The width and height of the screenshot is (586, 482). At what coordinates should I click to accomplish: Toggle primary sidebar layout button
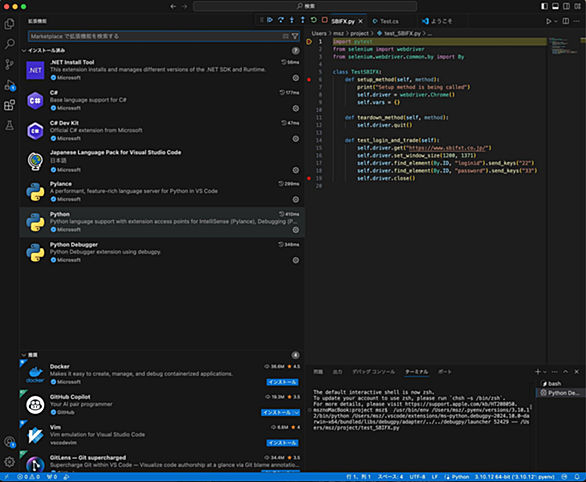pyautogui.click(x=545, y=6)
